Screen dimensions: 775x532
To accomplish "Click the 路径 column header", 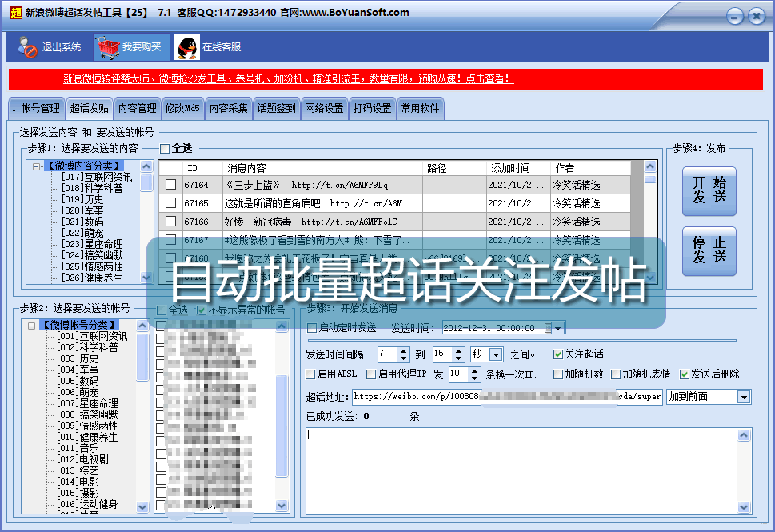I will click(455, 168).
